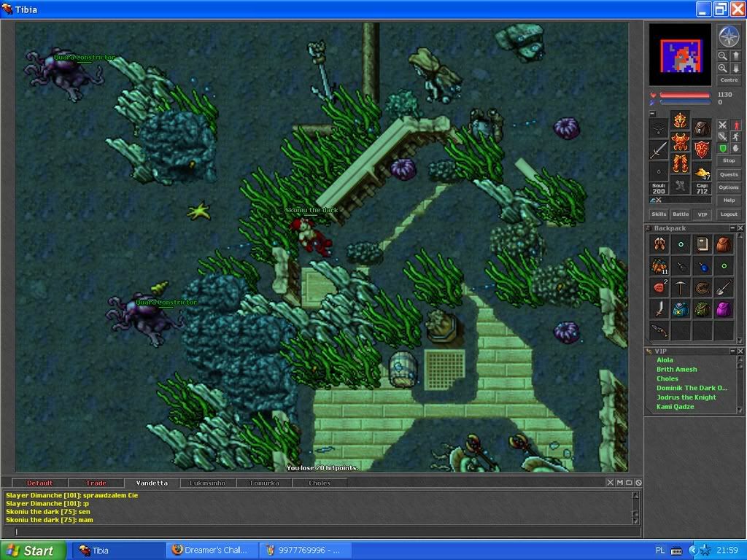Close the Backpack container window
The height and width of the screenshot is (560, 747).
click(740, 228)
